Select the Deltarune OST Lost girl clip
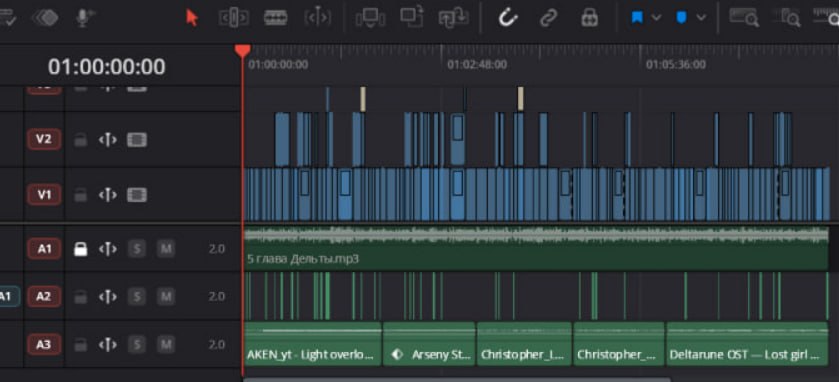This screenshot has width=839, height=382. coord(747,344)
